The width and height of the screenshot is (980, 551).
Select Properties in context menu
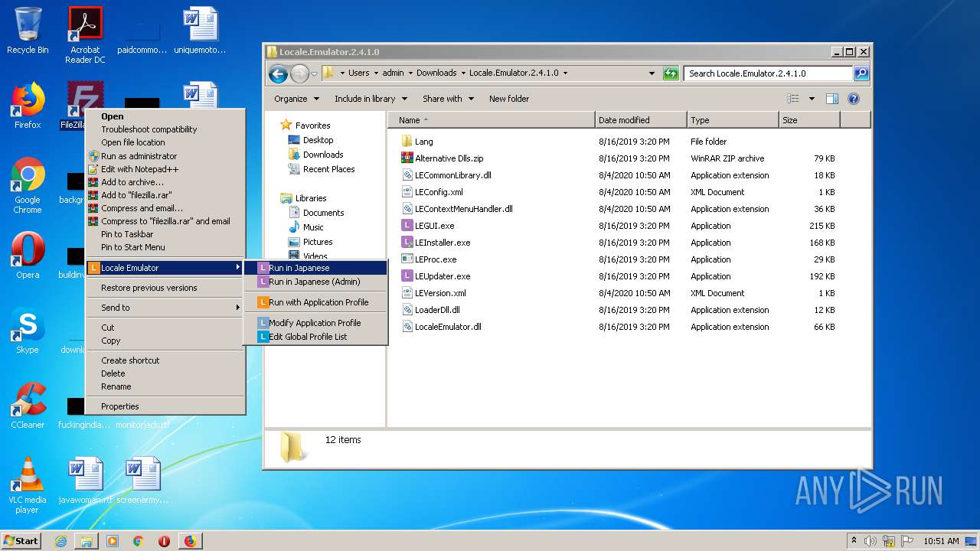point(165,406)
